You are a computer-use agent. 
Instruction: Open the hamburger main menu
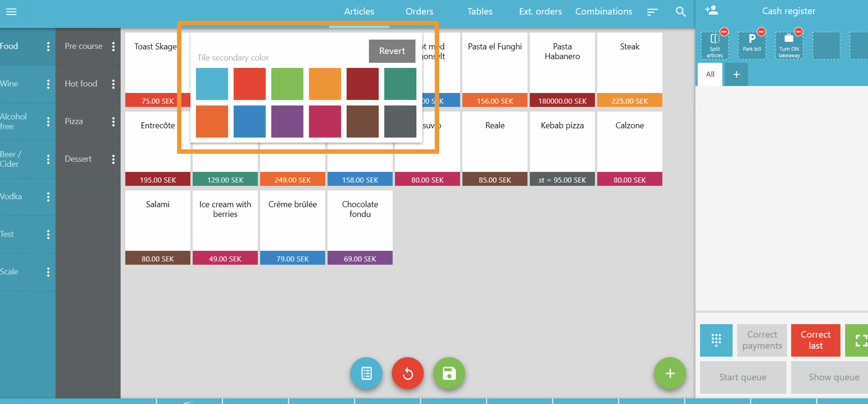tap(11, 12)
